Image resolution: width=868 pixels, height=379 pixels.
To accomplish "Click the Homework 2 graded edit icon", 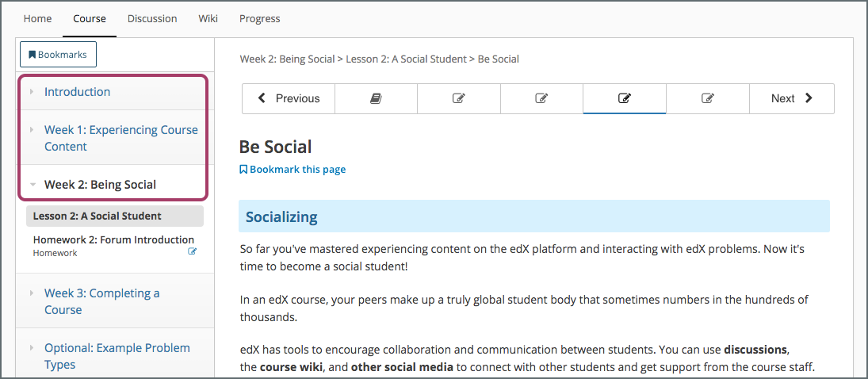I will (192, 251).
